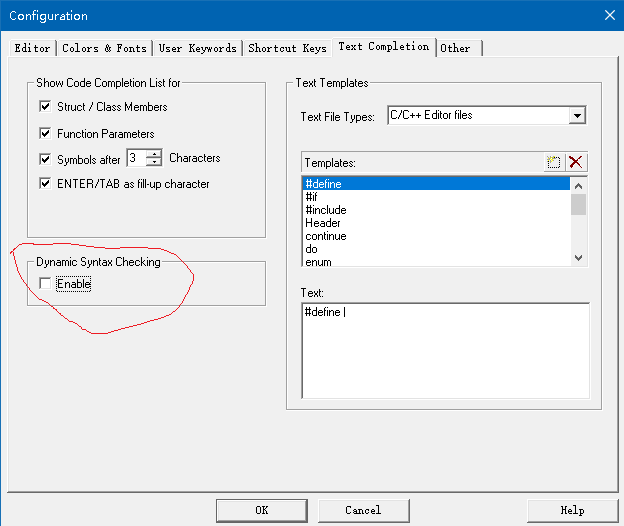Click inside the template Text edit box
Screen dimensions: 624x526
(446, 351)
